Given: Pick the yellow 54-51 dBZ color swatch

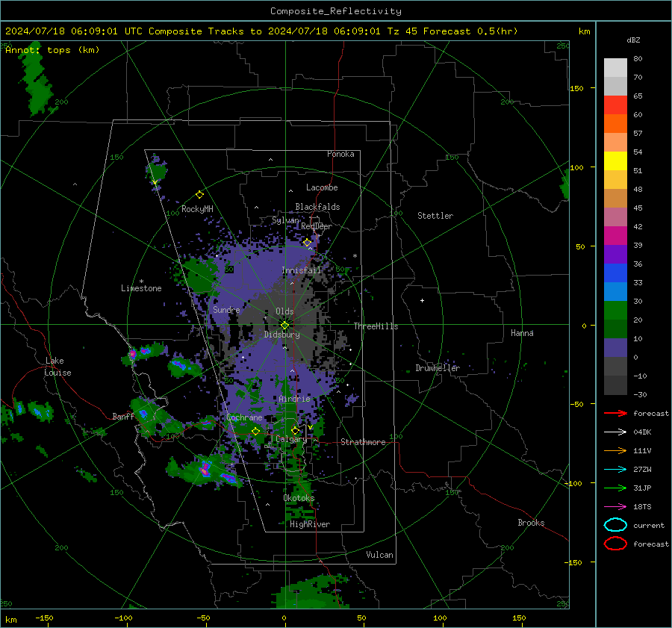Looking at the screenshot, I should (615, 161).
